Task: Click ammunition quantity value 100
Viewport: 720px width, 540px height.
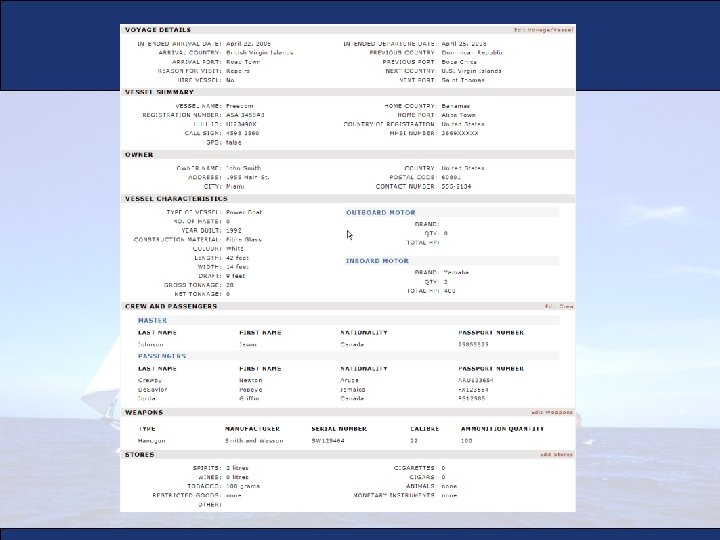Action: pos(467,441)
